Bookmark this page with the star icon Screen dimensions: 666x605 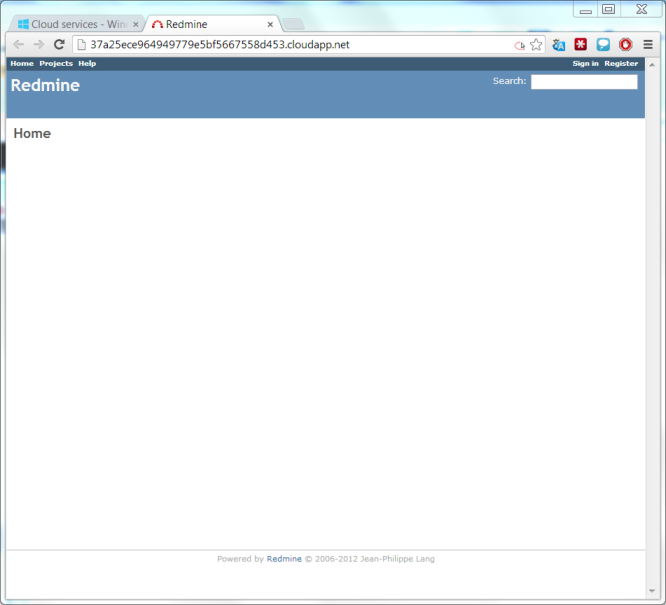pyautogui.click(x=536, y=45)
